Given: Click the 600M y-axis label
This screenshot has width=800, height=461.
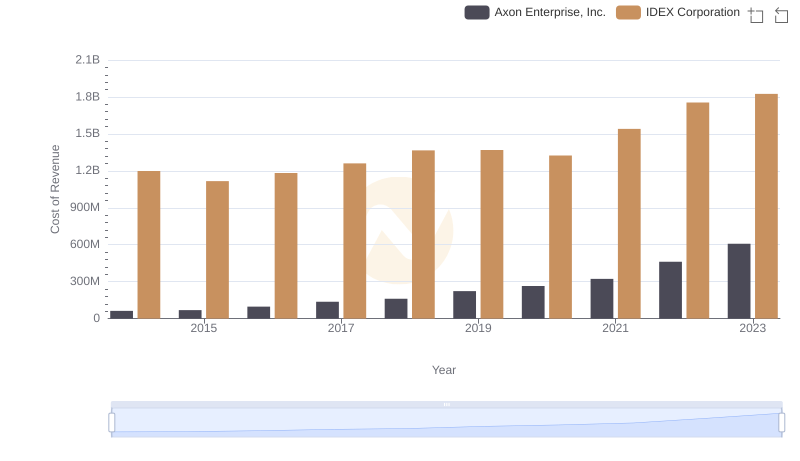Looking at the screenshot, I should 85,244.
